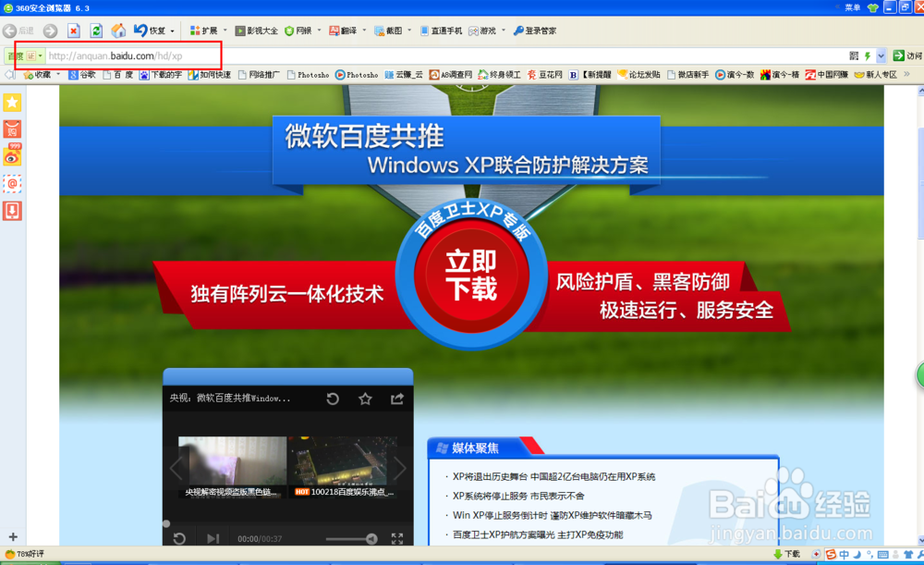Click 直通手机 in the toolbar
Viewport: 924px width, 565px height.
pos(442,31)
